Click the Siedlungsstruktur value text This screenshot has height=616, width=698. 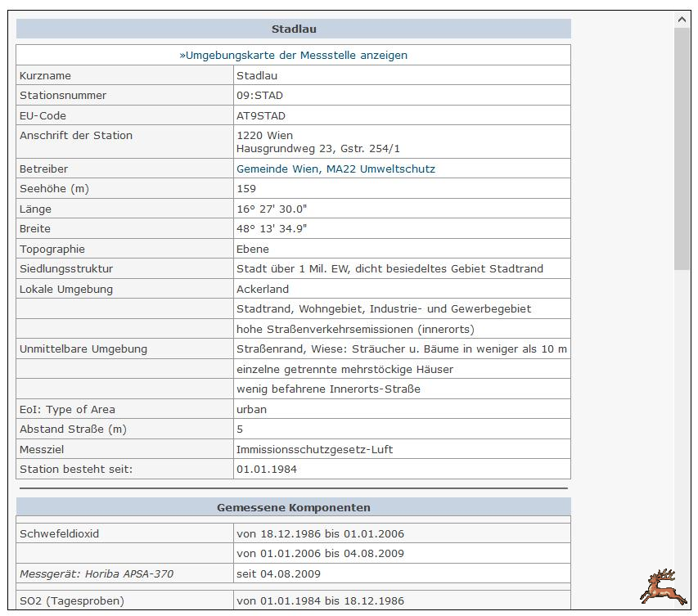pyautogui.click(x=390, y=269)
